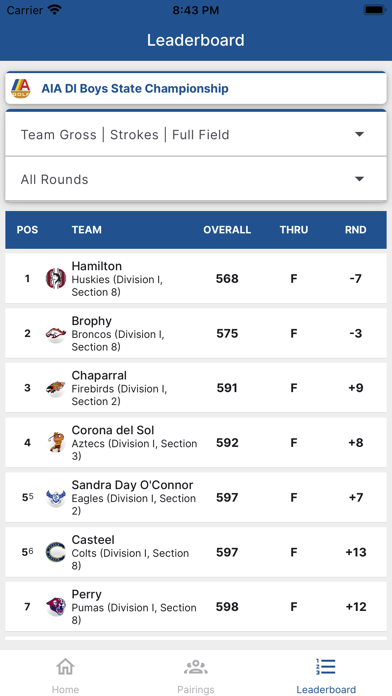Screen dimensions: 392x696
Task: Select the Chaparral Firebirds logo icon
Action: tap(56, 388)
